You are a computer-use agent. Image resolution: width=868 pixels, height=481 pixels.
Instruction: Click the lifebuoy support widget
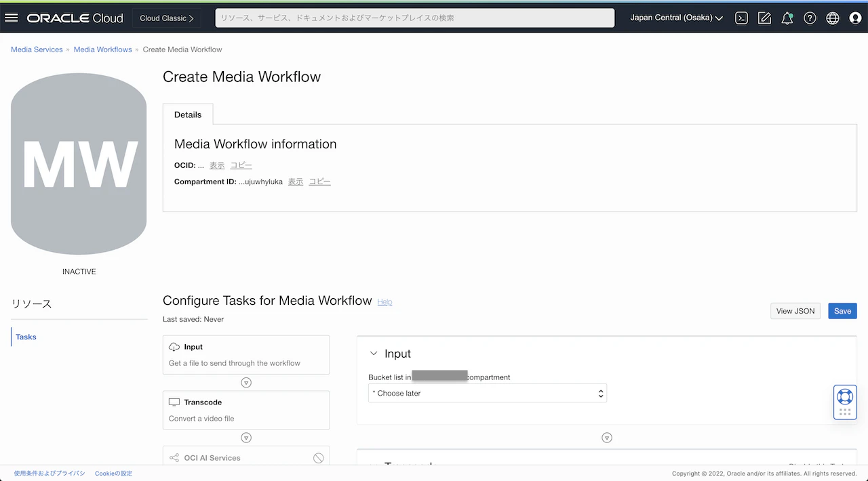pyautogui.click(x=845, y=396)
